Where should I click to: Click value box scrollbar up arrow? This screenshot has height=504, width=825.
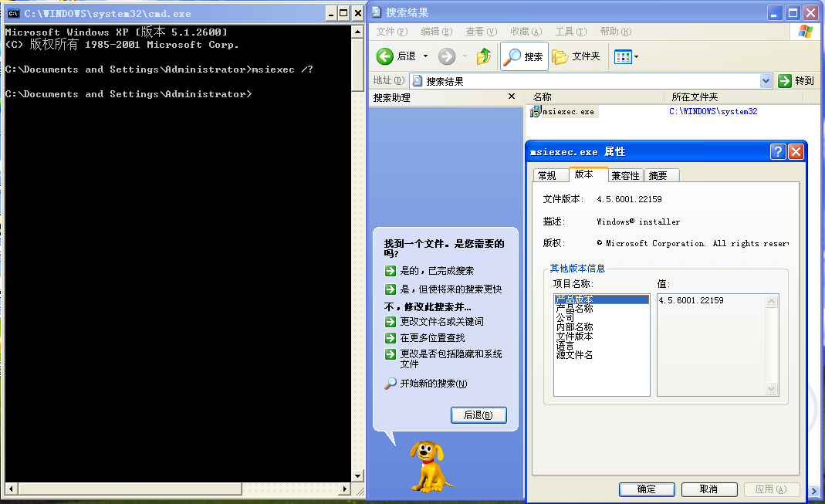click(771, 302)
